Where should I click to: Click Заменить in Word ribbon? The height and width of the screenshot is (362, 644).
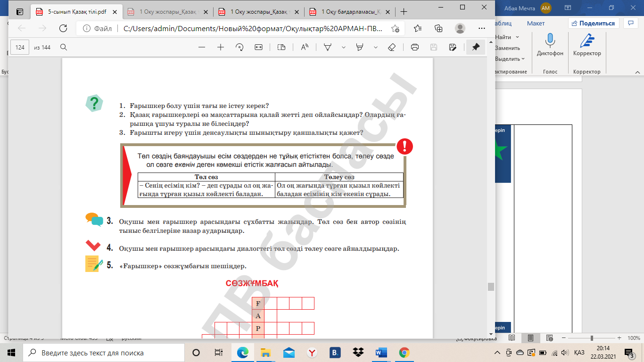tap(507, 48)
